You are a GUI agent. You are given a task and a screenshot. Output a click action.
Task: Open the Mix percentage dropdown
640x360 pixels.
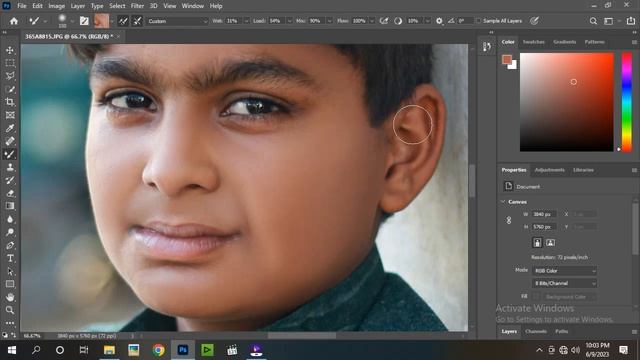click(329, 21)
